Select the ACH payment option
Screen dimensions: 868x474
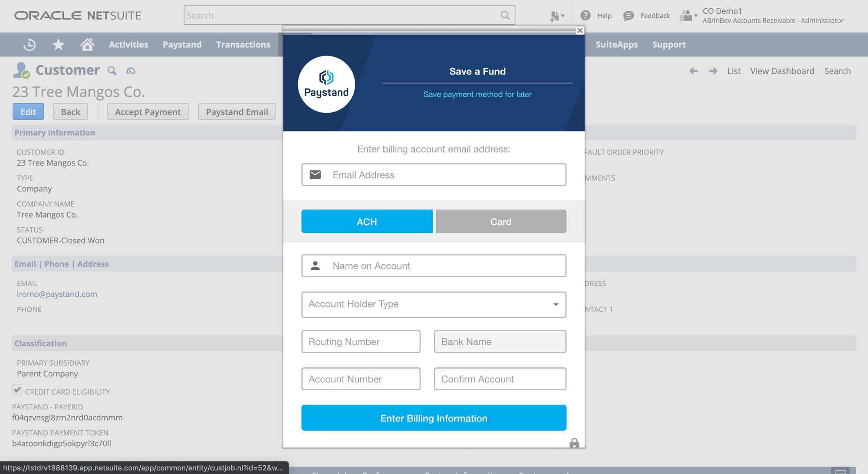click(x=367, y=221)
